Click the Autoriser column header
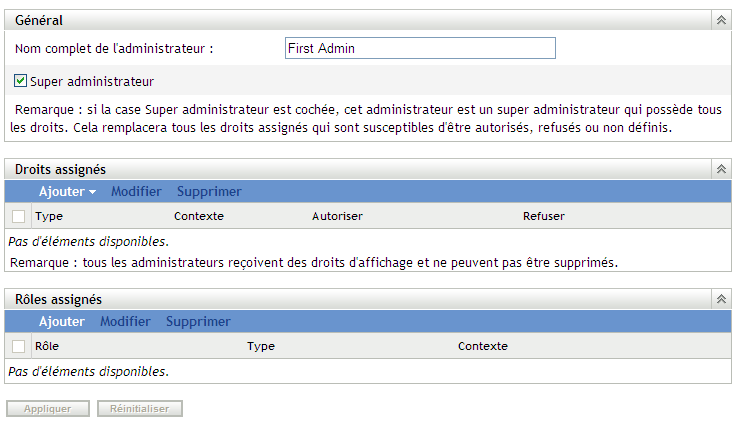 [x=337, y=216]
